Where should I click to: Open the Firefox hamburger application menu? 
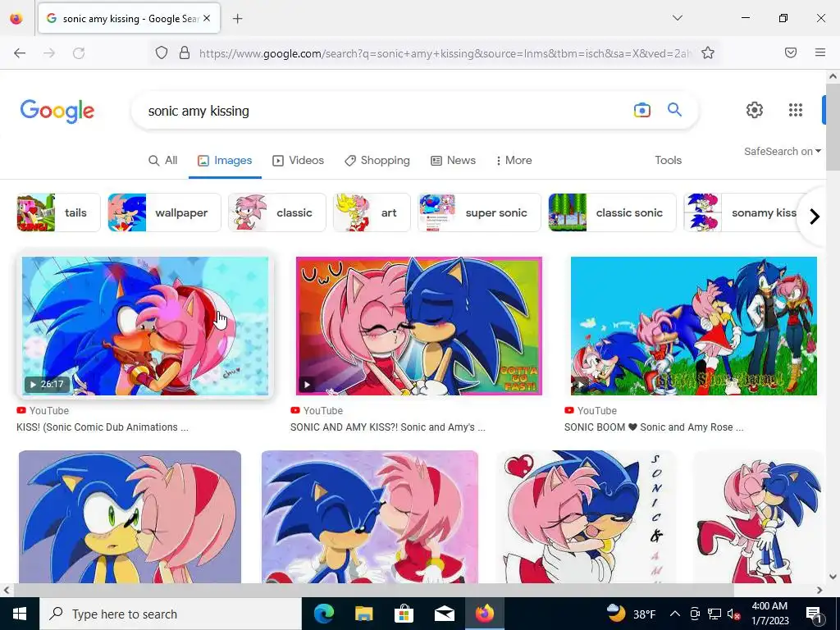coord(820,52)
